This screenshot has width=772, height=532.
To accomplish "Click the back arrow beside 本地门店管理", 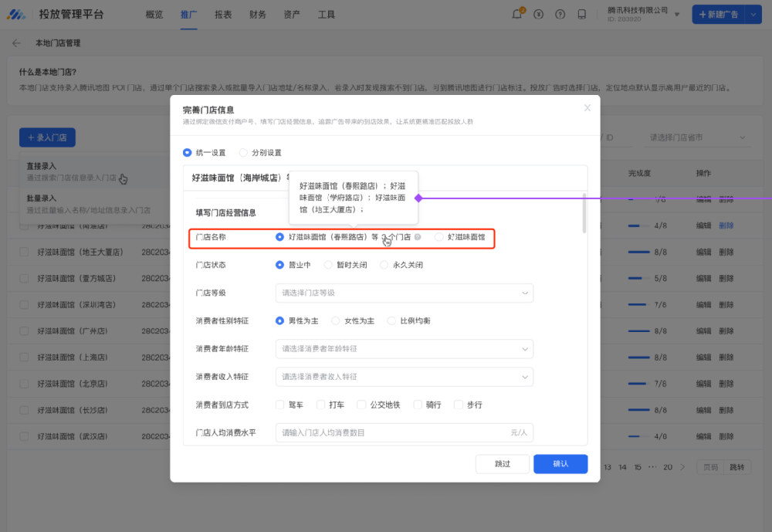I will coord(17,43).
